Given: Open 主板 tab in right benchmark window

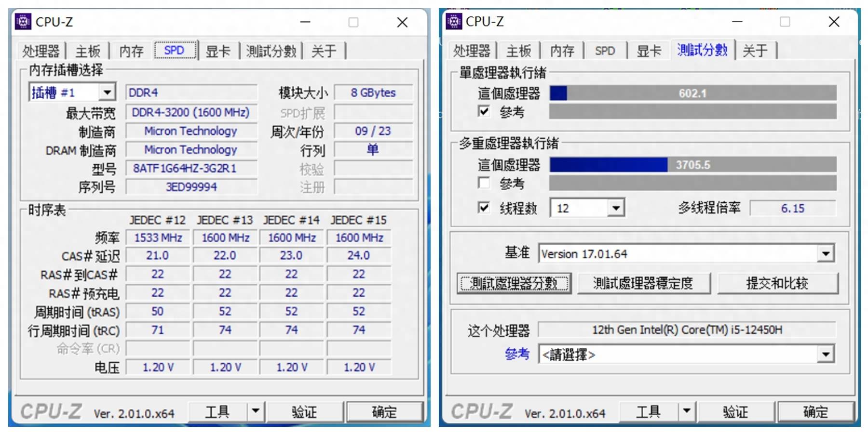Looking at the screenshot, I should 518,50.
